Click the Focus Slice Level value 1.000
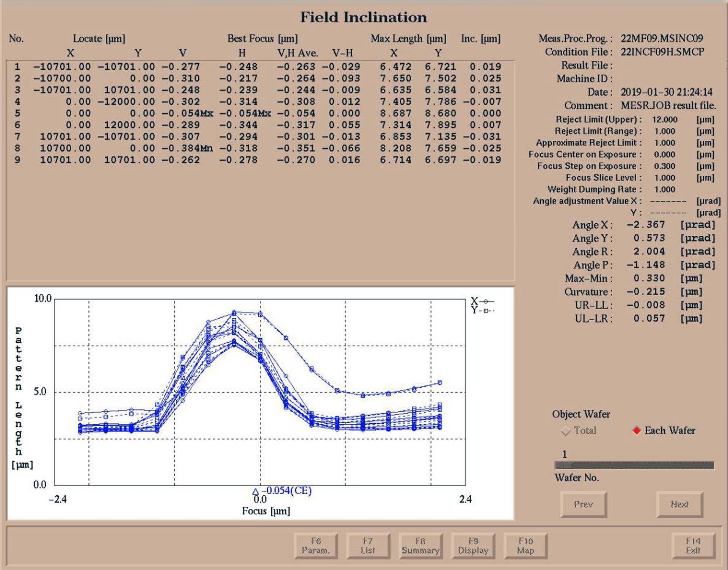This screenshot has width=728, height=570. pos(665,178)
